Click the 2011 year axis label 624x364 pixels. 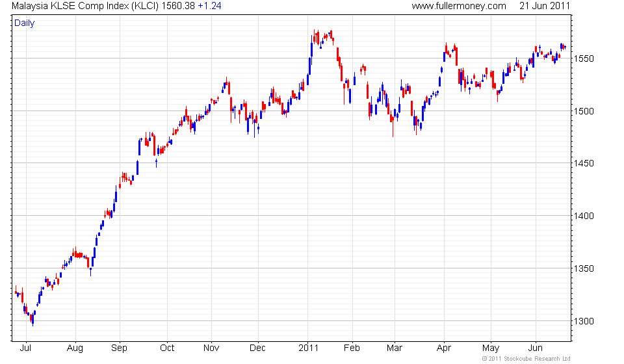point(308,348)
